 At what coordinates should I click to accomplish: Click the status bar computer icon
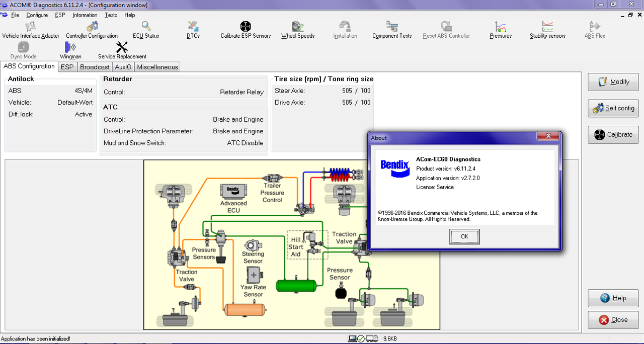(x=352, y=339)
